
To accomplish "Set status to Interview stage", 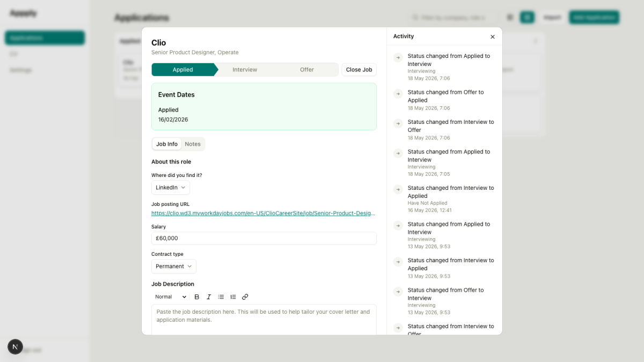I will (245, 70).
